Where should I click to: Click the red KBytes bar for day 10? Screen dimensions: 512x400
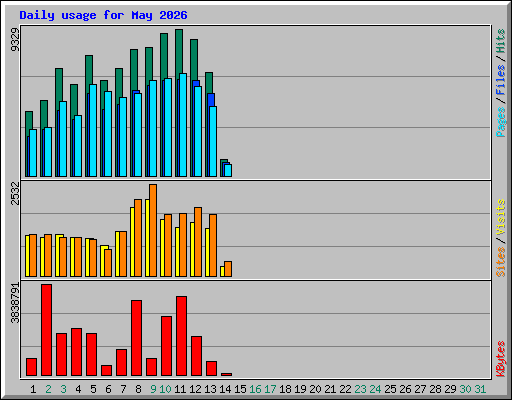[166, 346]
